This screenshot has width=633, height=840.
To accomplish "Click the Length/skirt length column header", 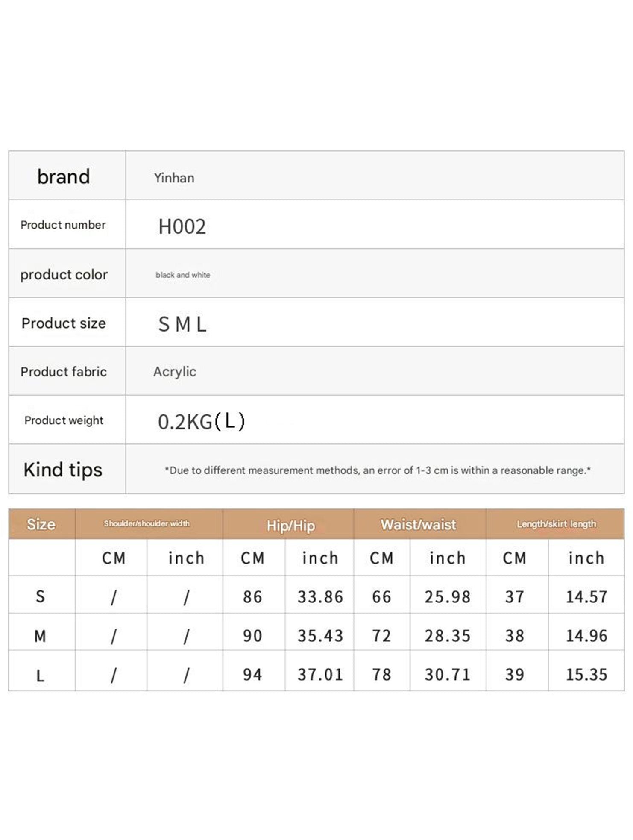I will tap(556, 524).
